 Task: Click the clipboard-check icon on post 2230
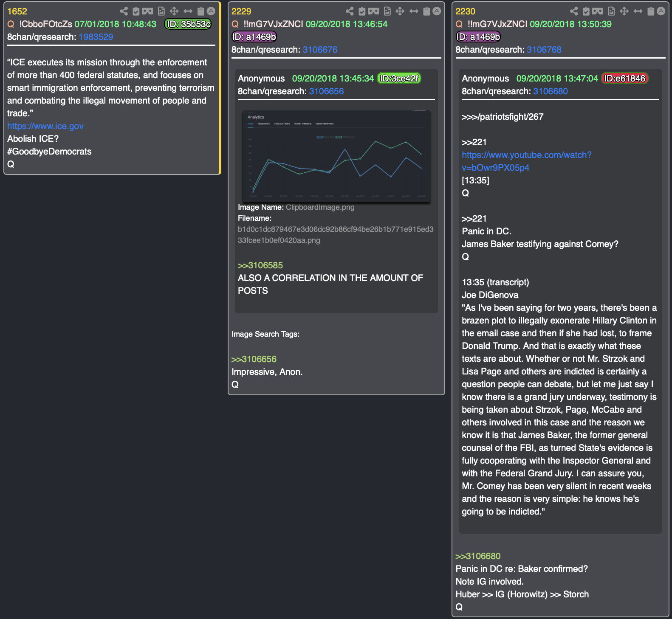[x=586, y=11]
